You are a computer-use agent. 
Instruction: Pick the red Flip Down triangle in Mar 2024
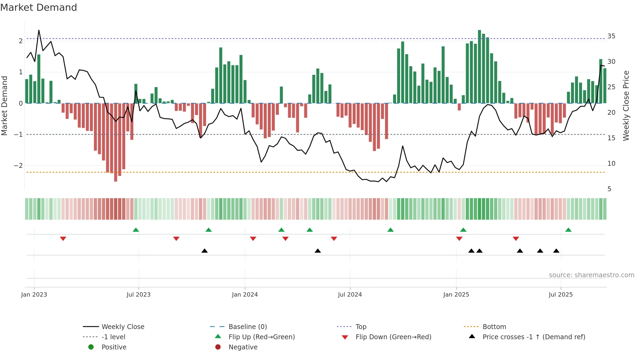tap(286, 239)
